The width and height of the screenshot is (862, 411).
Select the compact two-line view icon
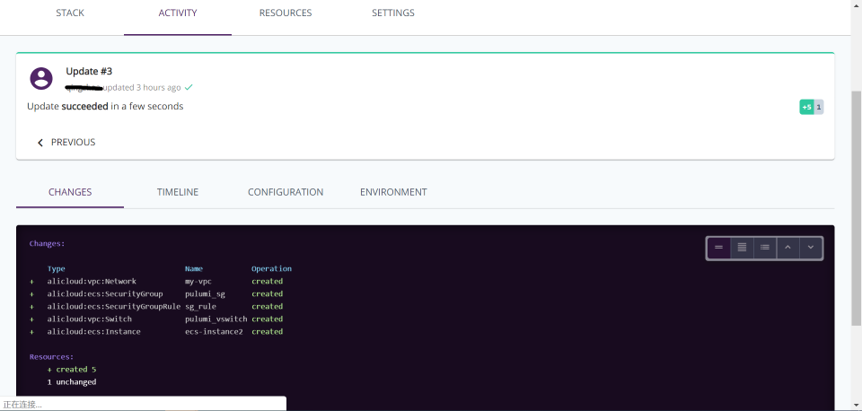pos(719,247)
